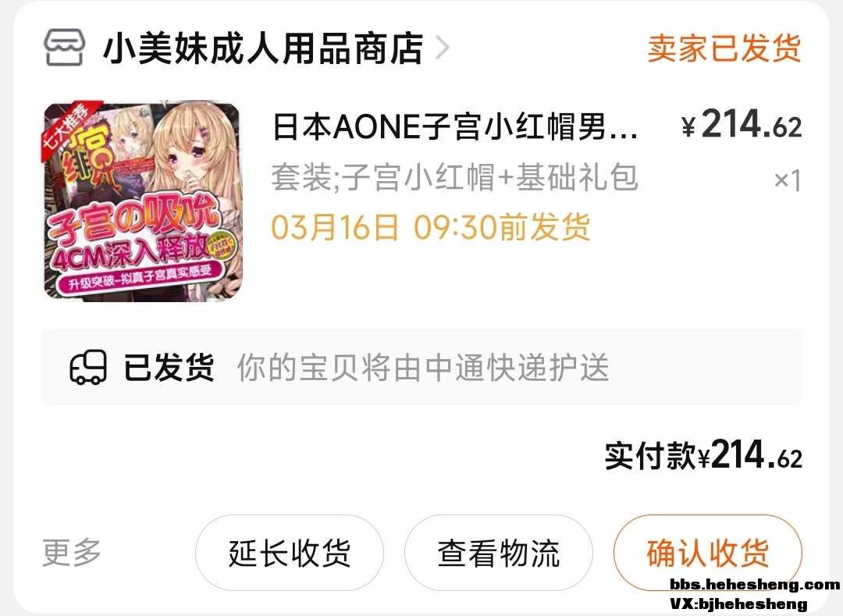
Task: Tap the delivery truck icon
Action: coord(87,367)
